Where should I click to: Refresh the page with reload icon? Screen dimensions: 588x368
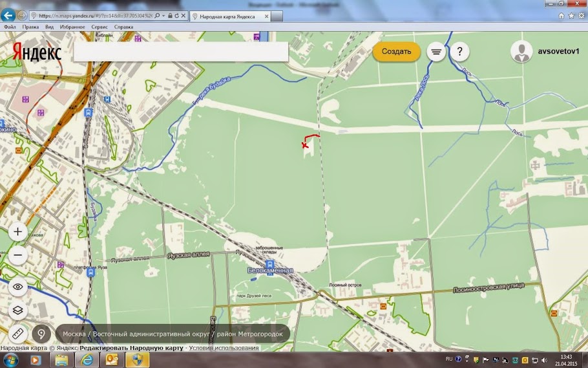coord(176,16)
